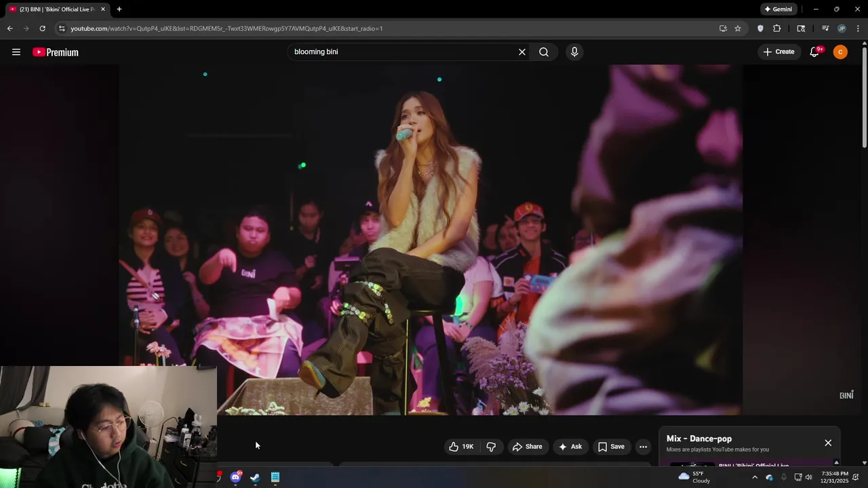Open the YouTube hamburger guide menu

(x=16, y=52)
